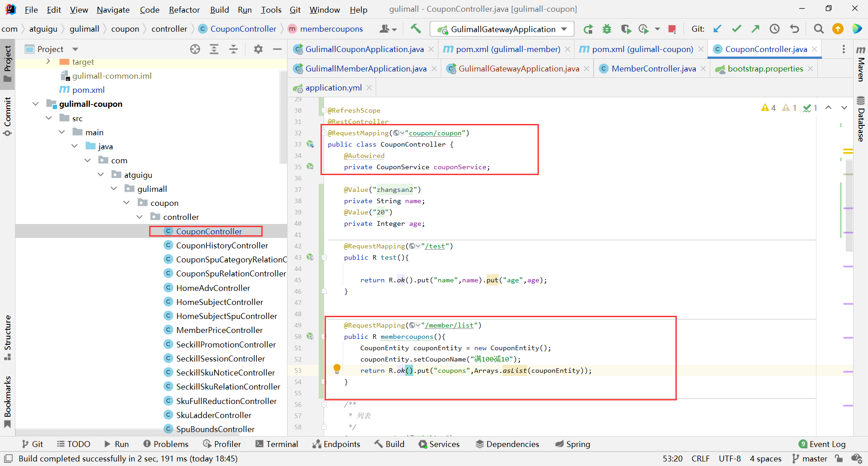Run with coverage shield icon
Viewport: 868px width, 466px height.
(626, 29)
